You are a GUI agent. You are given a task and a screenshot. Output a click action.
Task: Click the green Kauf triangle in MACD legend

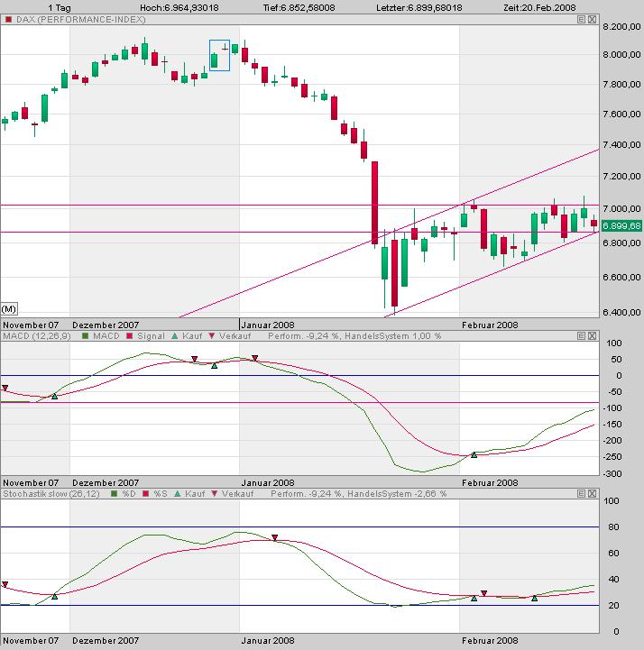pos(175,335)
